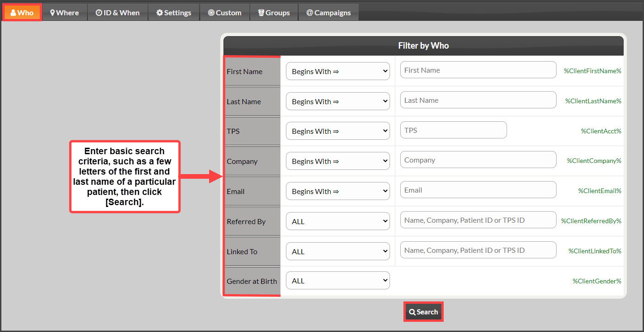Open the Linked To ALL dropdown
Image resolution: width=644 pixels, height=332 pixels.
338,251
